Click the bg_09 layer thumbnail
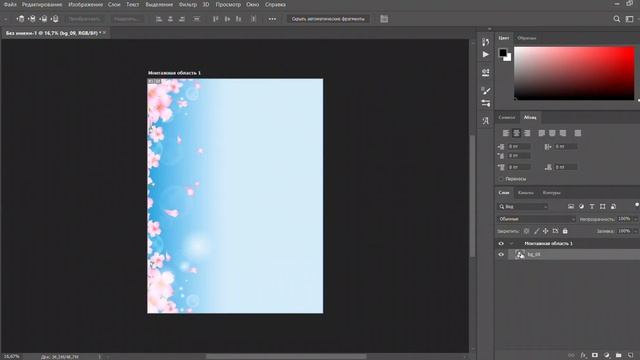The height and width of the screenshot is (360, 640). pyautogui.click(x=520, y=255)
